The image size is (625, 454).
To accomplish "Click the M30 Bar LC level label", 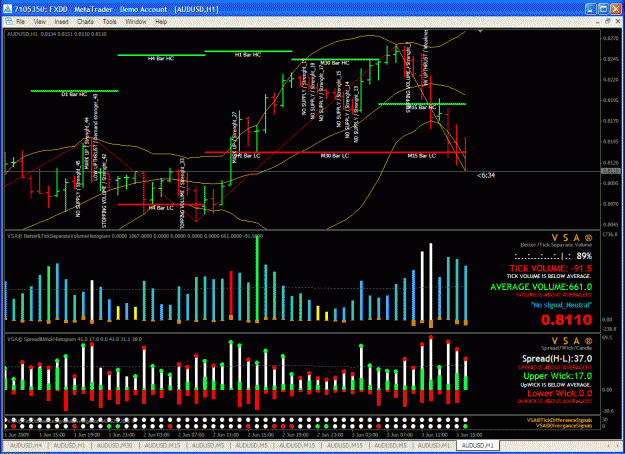I will [335, 156].
